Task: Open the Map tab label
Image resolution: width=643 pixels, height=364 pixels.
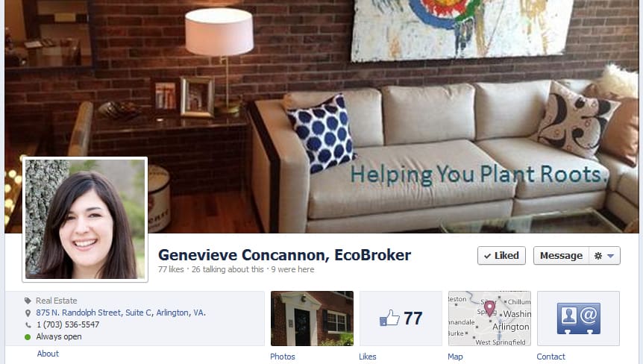Action: (x=455, y=357)
